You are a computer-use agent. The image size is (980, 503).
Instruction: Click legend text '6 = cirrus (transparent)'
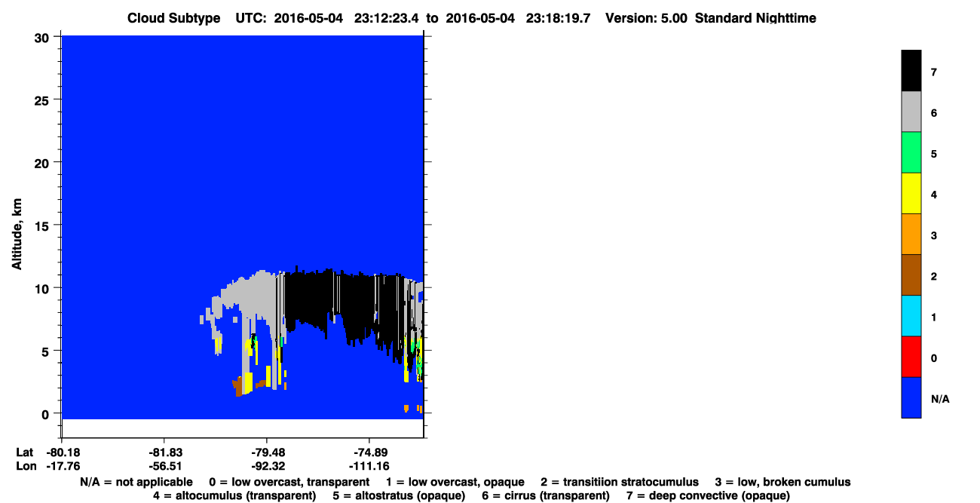tap(546, 495)
